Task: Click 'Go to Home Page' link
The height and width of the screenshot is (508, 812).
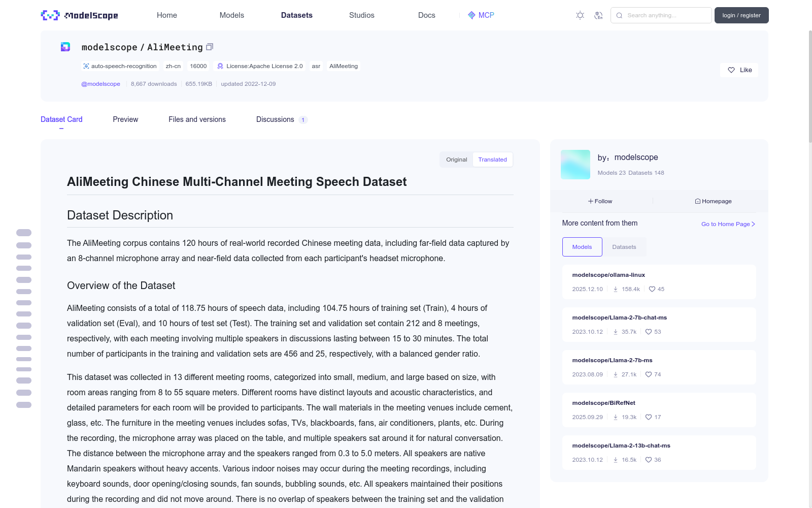Action: 728,224
